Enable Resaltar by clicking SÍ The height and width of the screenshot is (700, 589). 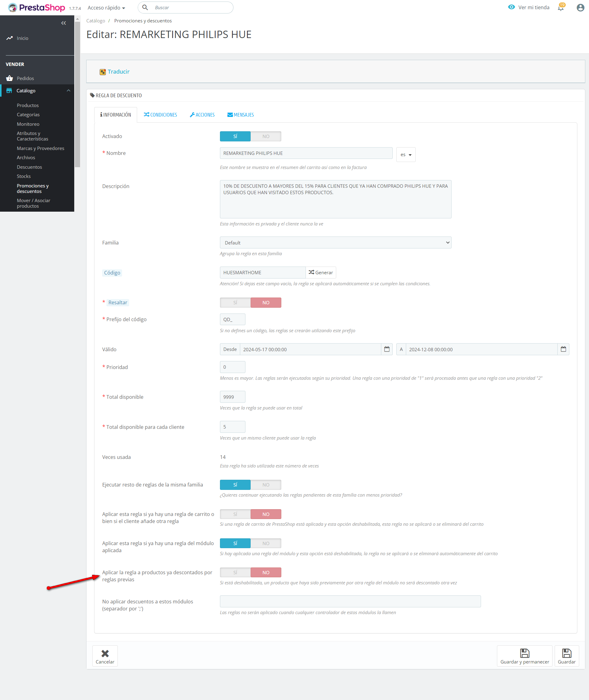[x=235, y=302]
